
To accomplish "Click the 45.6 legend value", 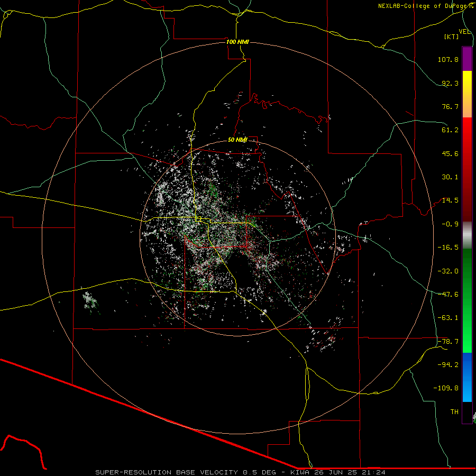I will (x=450, y=153).
